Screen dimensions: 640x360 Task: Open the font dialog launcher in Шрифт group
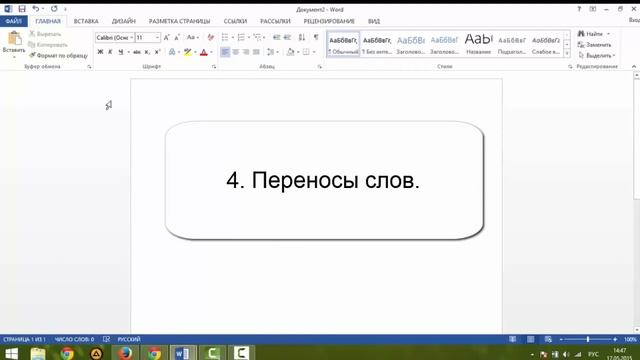(x=214, y=67)
